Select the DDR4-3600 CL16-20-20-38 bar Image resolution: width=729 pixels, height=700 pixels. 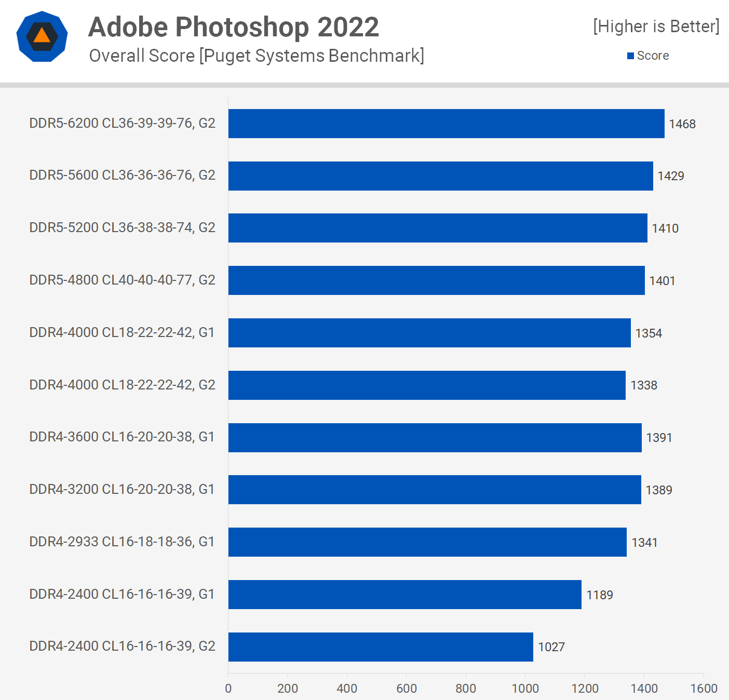point(435,438)
